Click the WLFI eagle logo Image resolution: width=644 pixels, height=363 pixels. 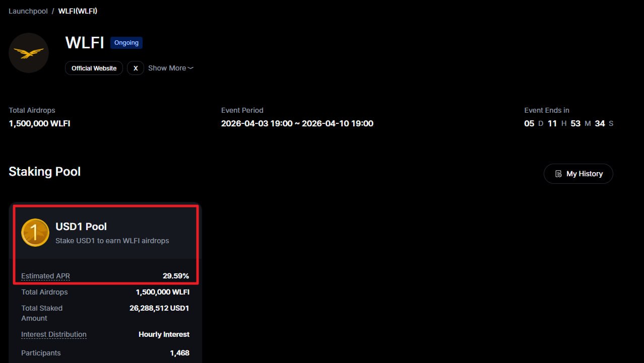(x=29, y=53)
